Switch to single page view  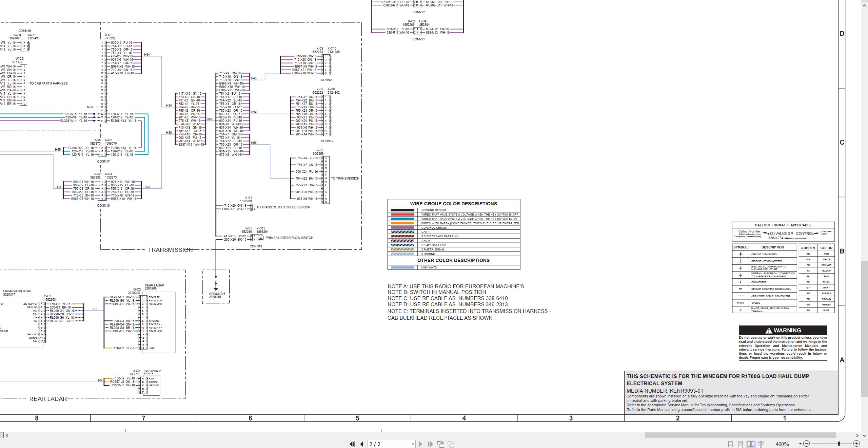tap(730, 444)
